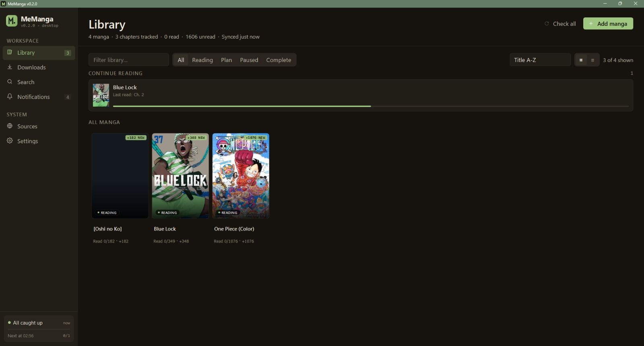The height and width of the screenshot is (346, 644).
Task: Minimize the MeManga window
Action: click(605, 4)
